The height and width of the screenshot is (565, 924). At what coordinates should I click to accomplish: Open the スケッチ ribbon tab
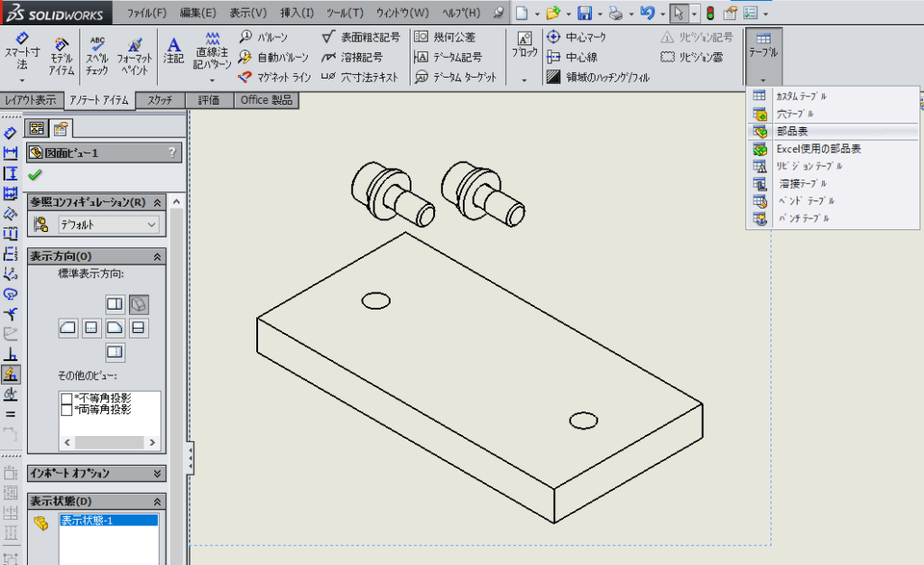(x=160, y=100)
